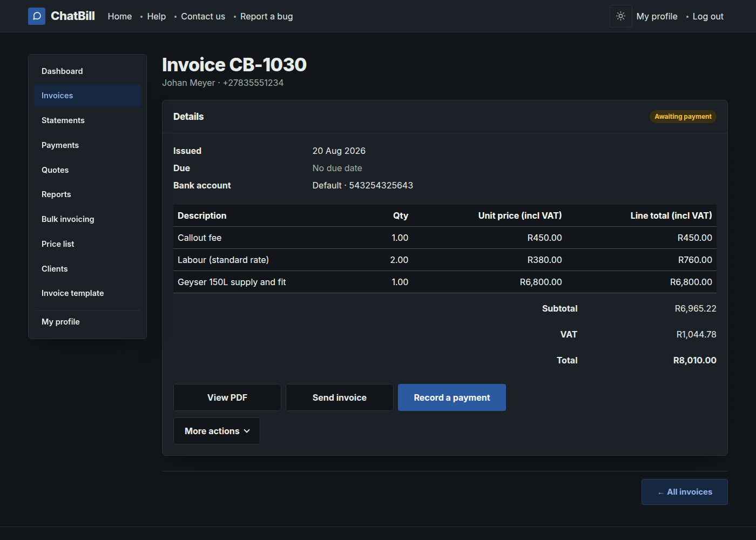Click the Subtotal value R6,965.22

pyautogui.click(x=696, y=308)
